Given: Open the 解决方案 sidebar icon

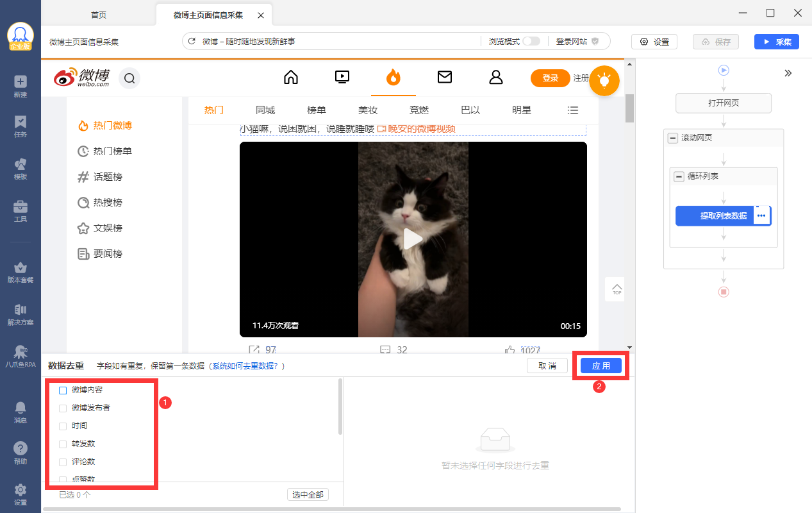Looking at the screenshot, I should click(21, 314).
